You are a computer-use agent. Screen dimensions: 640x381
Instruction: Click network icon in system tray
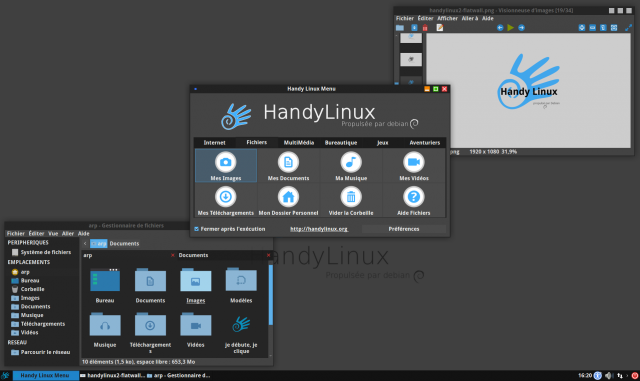click(x=620, y=376)
